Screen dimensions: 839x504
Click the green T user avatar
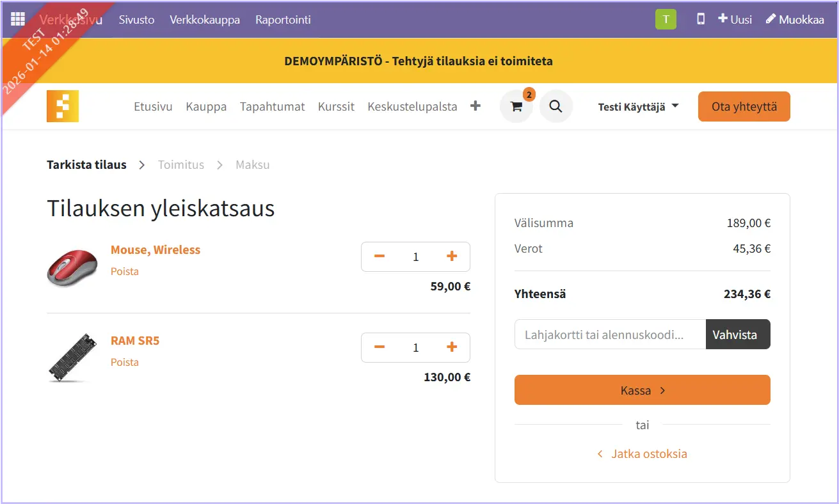[x=666, y=19]
